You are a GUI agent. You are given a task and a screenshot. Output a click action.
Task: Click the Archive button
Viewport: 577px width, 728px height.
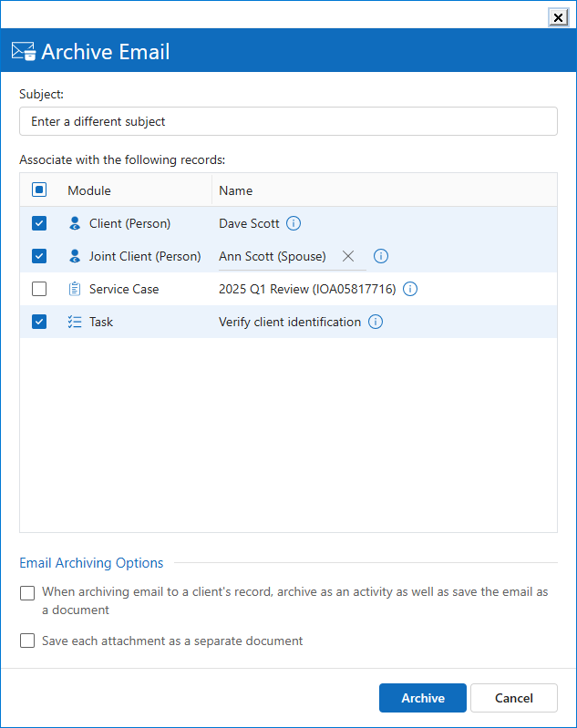[423, 698]
